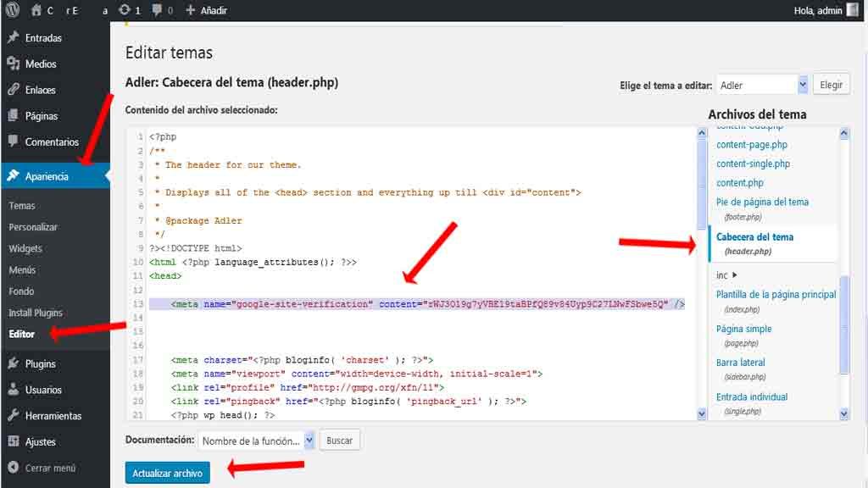Click the theme files list scroll-down arrow
Viewport: 868px width, 488px height.
tap(843, 413)
